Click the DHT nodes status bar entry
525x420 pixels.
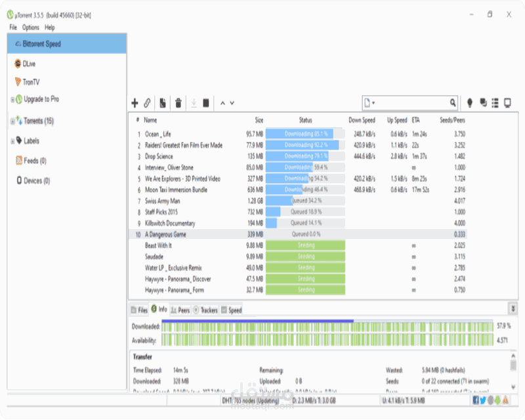(251, 400)
